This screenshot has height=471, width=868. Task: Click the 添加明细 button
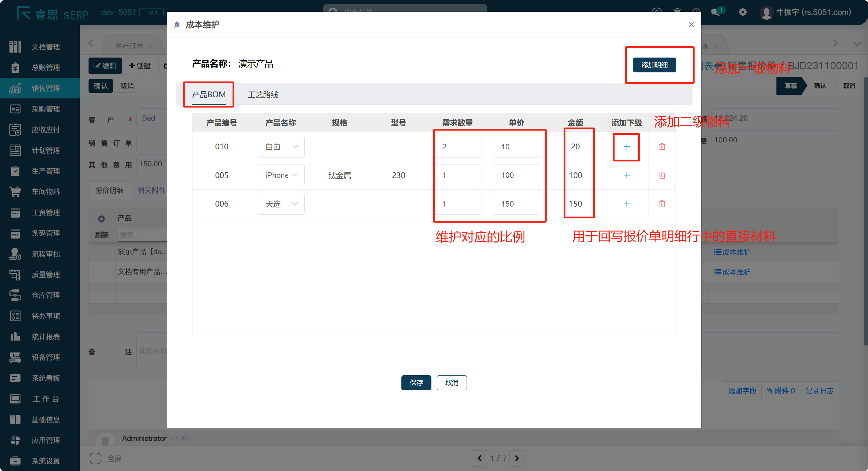654,65
